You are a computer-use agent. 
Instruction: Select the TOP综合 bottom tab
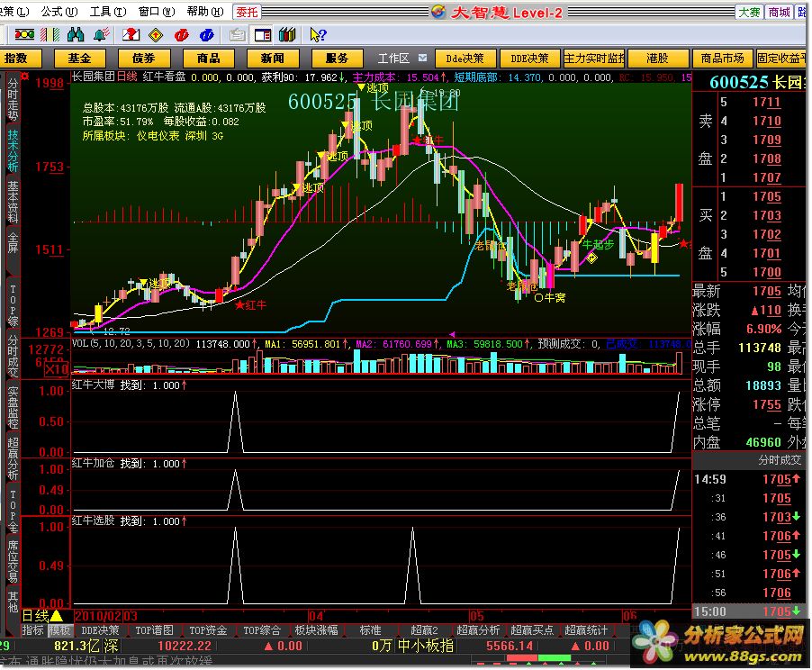[262, 630]
